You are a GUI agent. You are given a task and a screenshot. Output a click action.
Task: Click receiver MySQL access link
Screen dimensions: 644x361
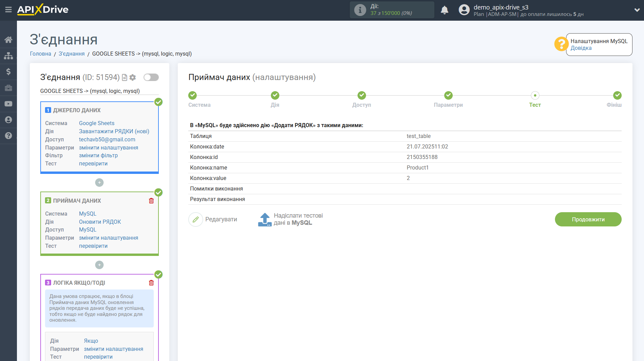pos(88,229)
